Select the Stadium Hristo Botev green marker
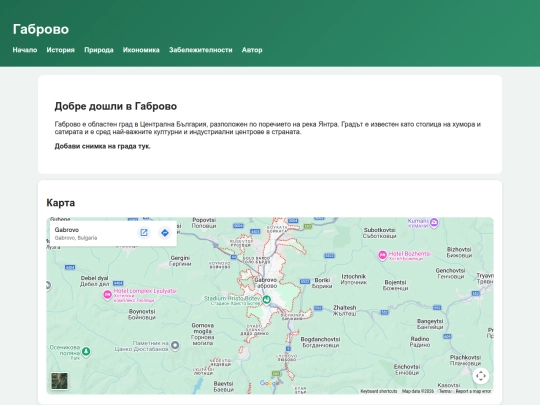540x405 pixels. 266,300
